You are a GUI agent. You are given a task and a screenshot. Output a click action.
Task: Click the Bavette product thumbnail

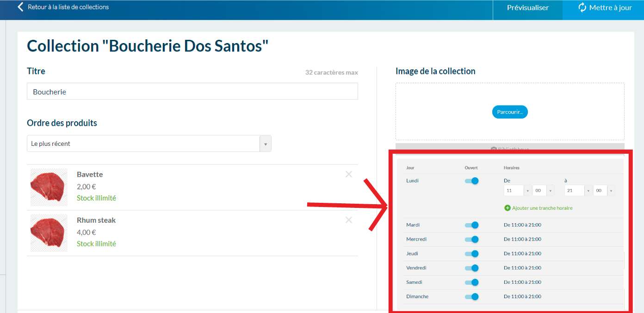coord(49,187)
